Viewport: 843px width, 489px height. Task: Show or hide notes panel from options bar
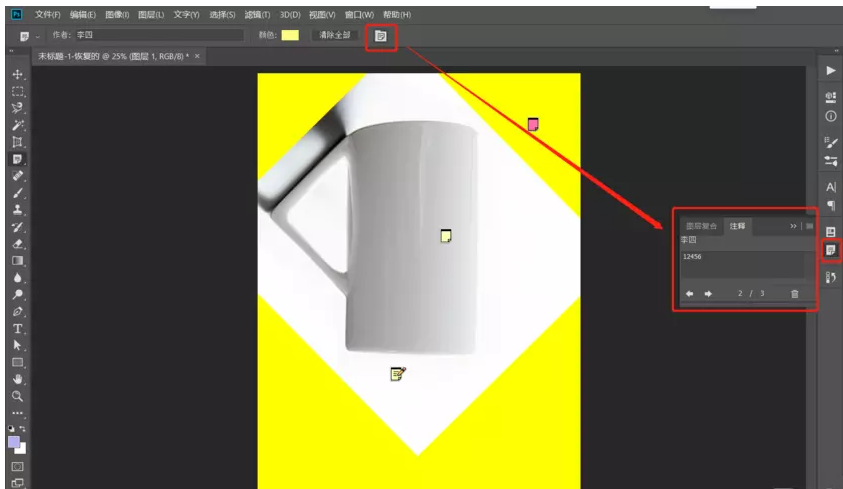tap(381, 36)
